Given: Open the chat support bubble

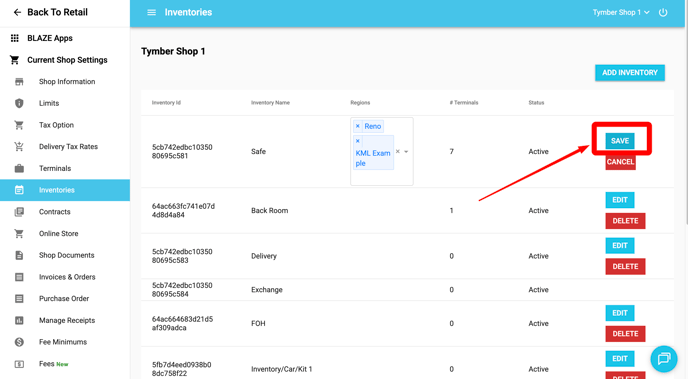Looking at the screenshot, I should coord(664,359).
